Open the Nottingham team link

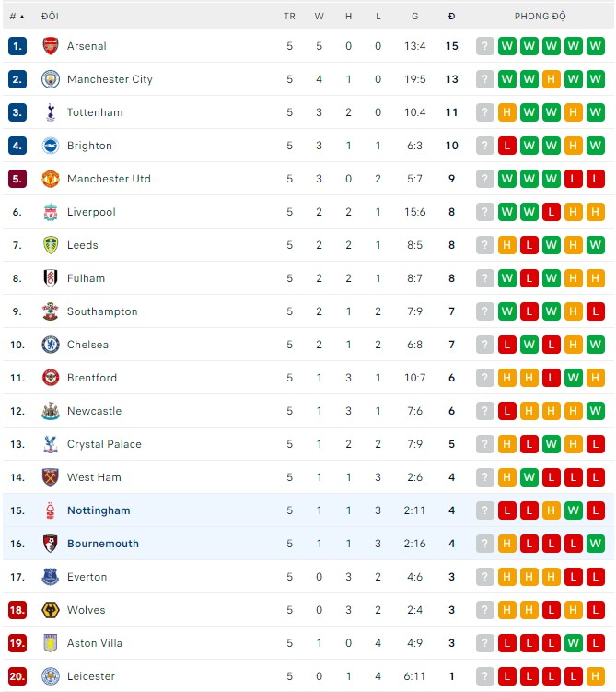tap(99, 510)
